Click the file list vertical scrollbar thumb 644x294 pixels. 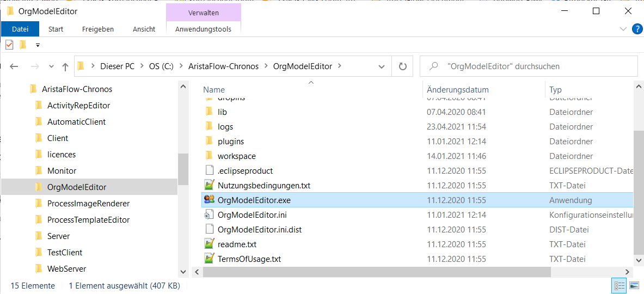click(x=639, y=193)
